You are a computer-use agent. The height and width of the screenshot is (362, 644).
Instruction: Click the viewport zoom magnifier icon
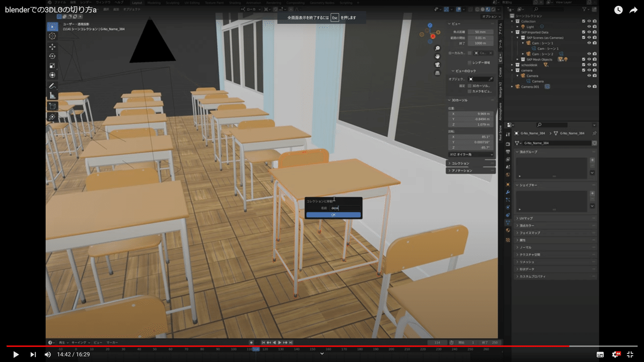437,48
